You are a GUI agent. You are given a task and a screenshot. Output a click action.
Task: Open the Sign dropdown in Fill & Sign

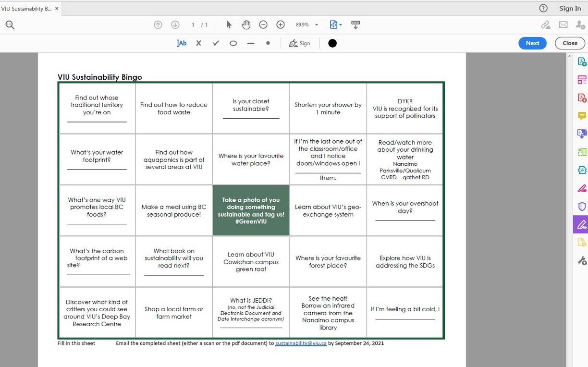click(x=299, y=43)
